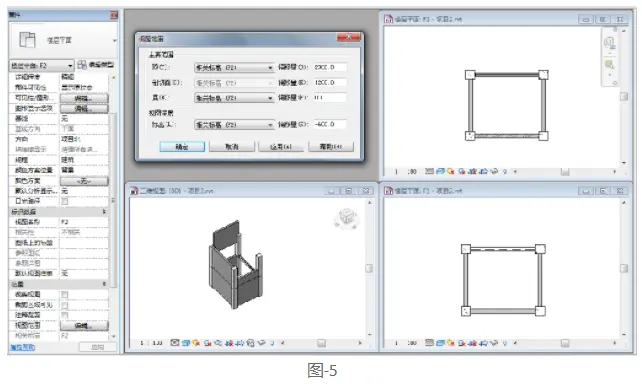
Task: Reveal hidden elements in the 3D view
Action: (272, 343)
